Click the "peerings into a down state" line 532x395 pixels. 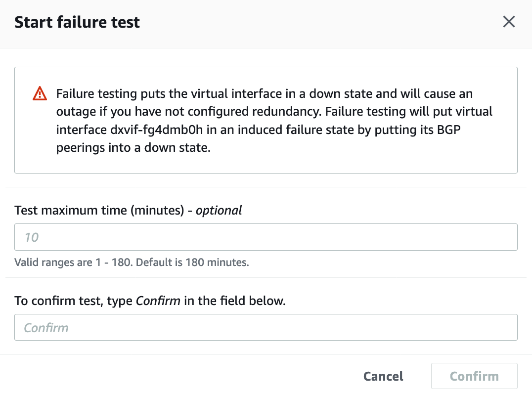click(x=133, y=148)
